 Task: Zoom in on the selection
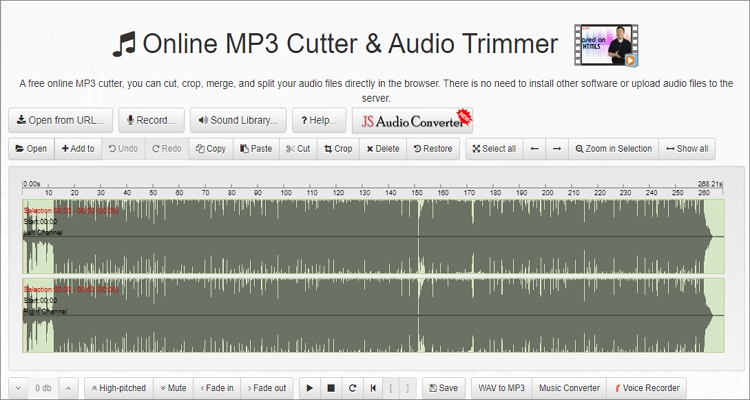pos(613,149)
